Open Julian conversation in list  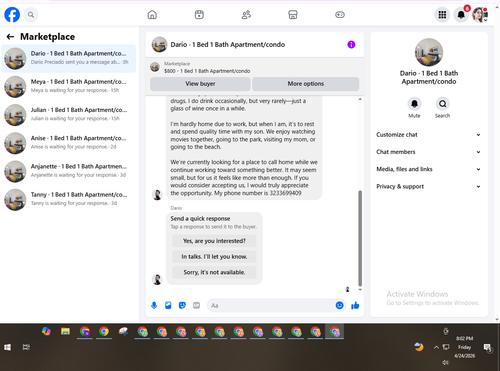[x=69, y=115]
